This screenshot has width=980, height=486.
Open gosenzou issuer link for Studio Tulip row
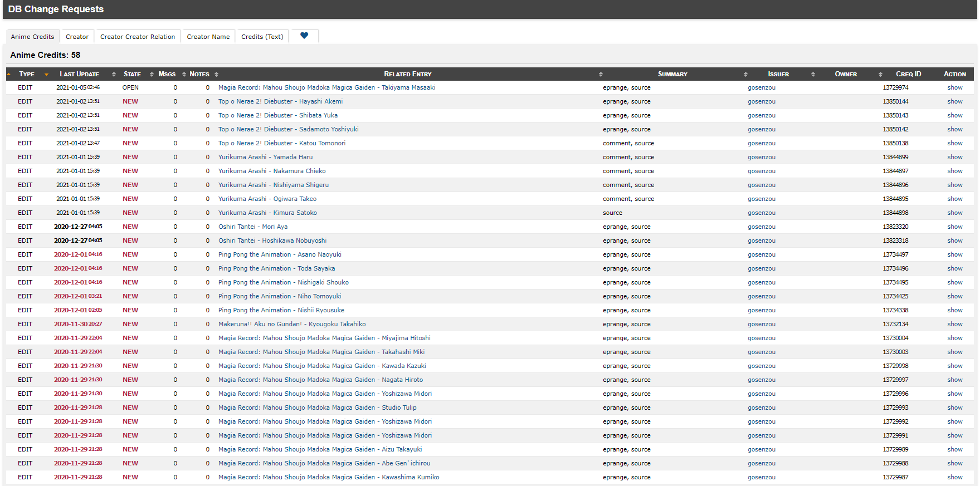pyautogui.click(x=761, y=408)
